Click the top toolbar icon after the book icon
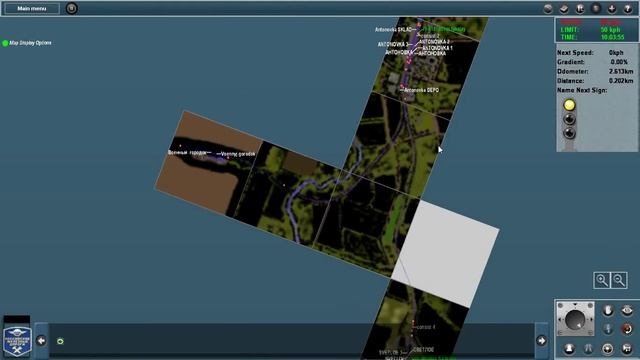Screen dimensions: 640x360 pos(580,9)
